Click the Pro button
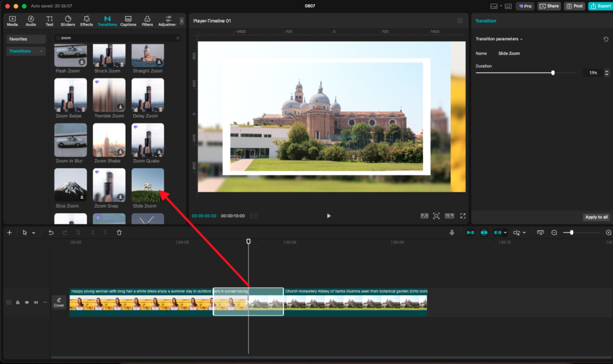Image resolution: width=613 pixels, height=364 pixels. pyautogui.click(x=525, y=6)
